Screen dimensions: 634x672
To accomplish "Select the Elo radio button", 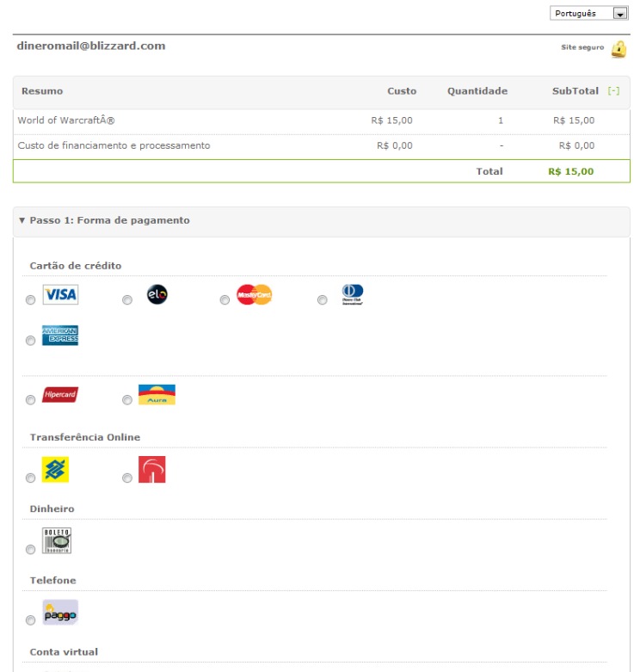I will click(127, 300).
